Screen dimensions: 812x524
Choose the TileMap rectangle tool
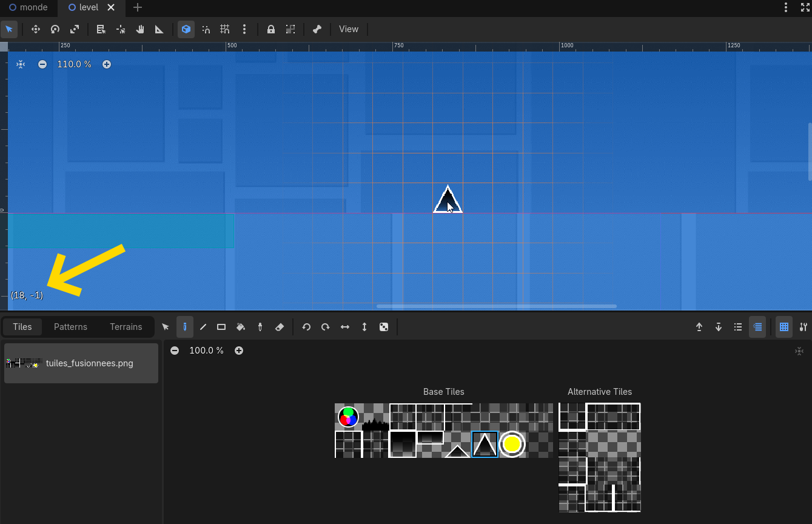[221, 327]
